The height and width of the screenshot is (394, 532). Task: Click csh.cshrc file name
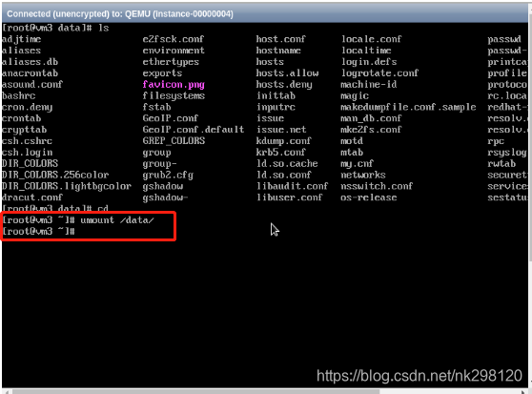pyautogui.click(x=27, y=141)
